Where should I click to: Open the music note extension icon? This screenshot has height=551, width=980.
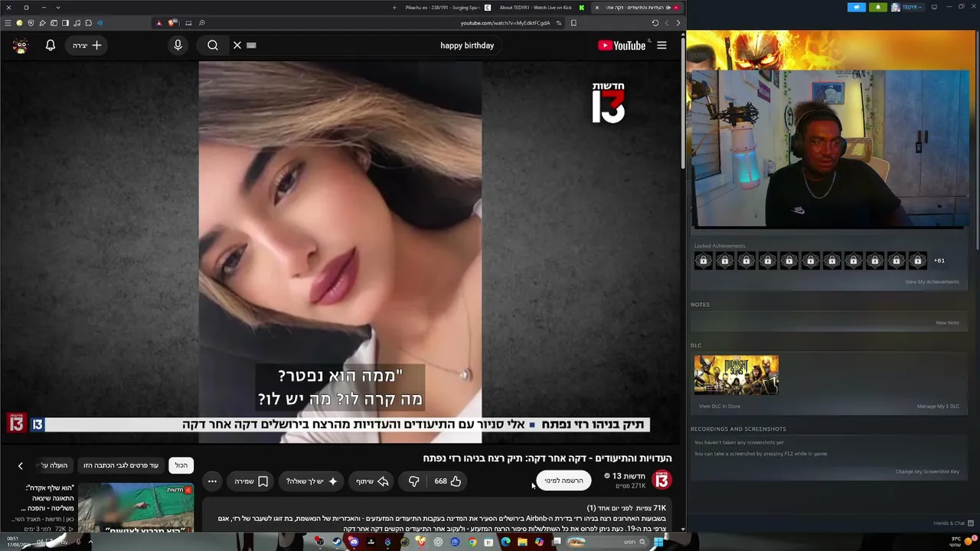point(77,23)
